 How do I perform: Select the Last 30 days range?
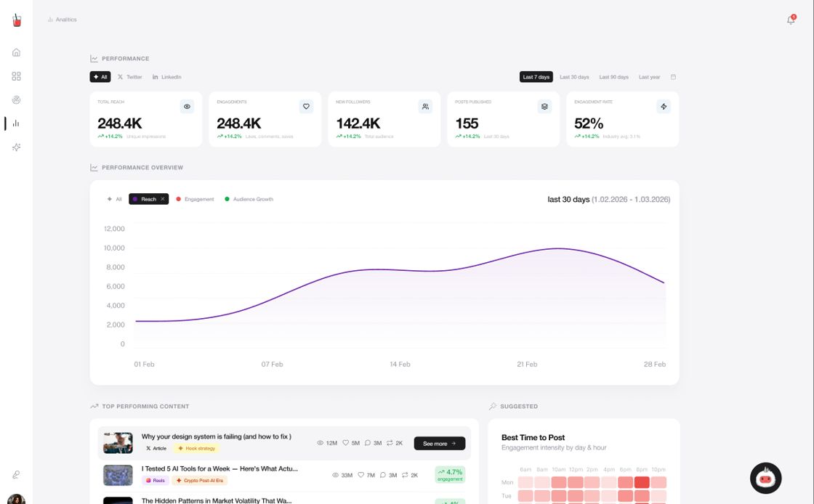pyautogui.click(x=574, y=77)
